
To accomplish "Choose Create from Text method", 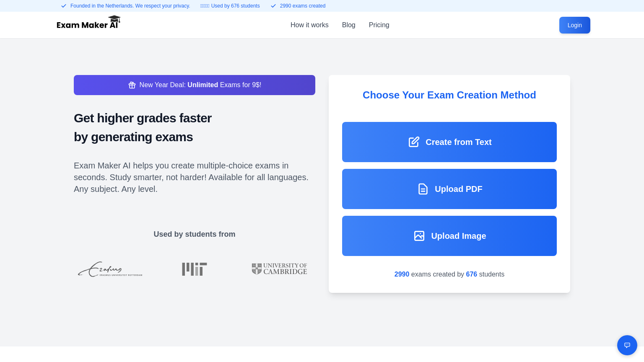I will pos(449,142).
